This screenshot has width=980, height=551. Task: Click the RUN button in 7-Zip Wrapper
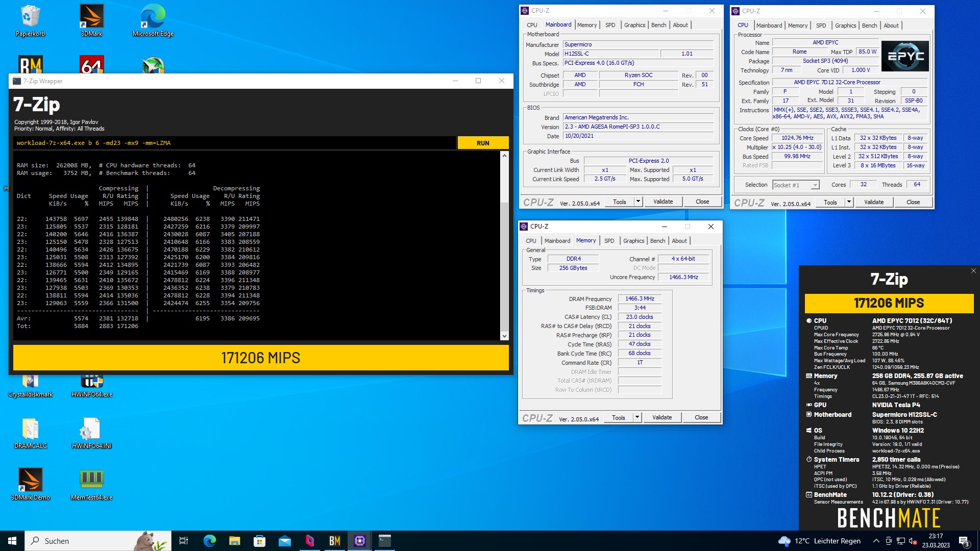(x=483, y=143)
